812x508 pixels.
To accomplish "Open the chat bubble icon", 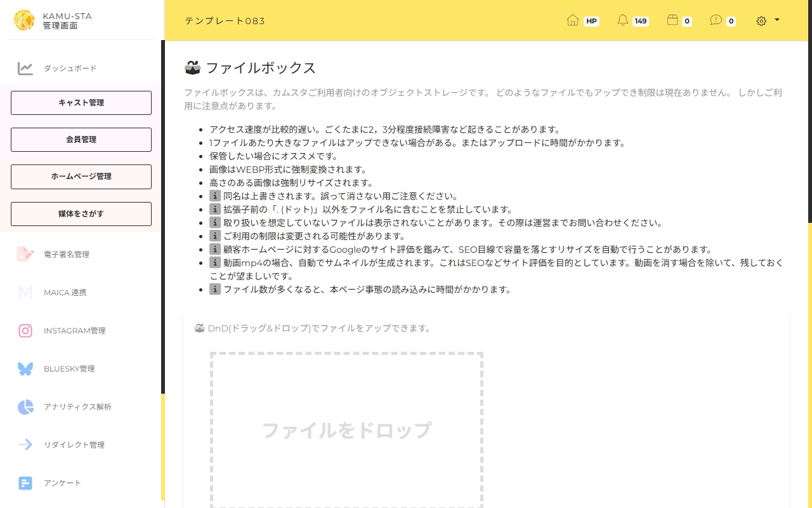I will pos(716,20).
